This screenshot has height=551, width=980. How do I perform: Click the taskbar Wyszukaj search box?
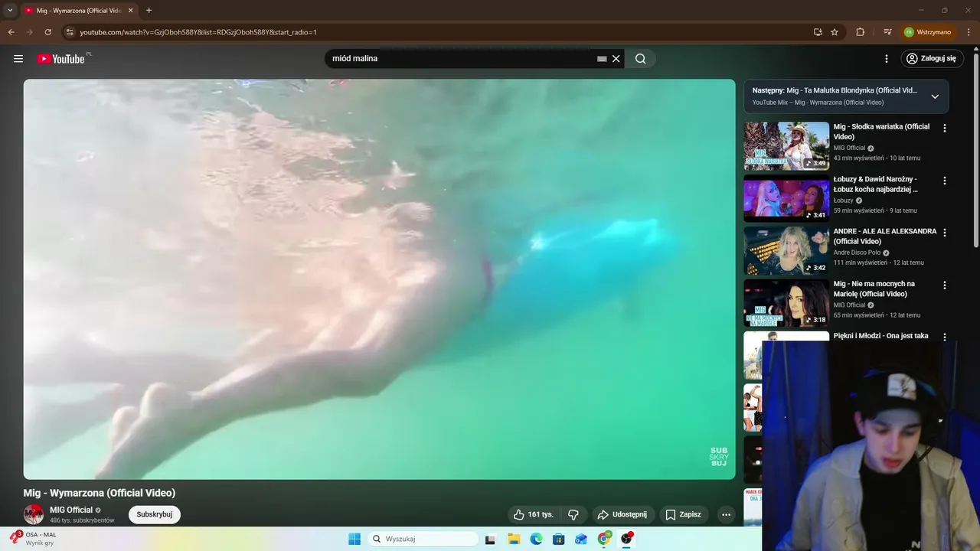coord(423,539)
